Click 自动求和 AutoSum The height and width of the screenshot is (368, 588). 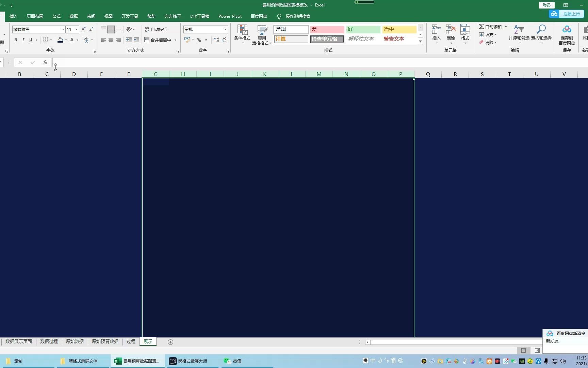[x=490, y=27]
